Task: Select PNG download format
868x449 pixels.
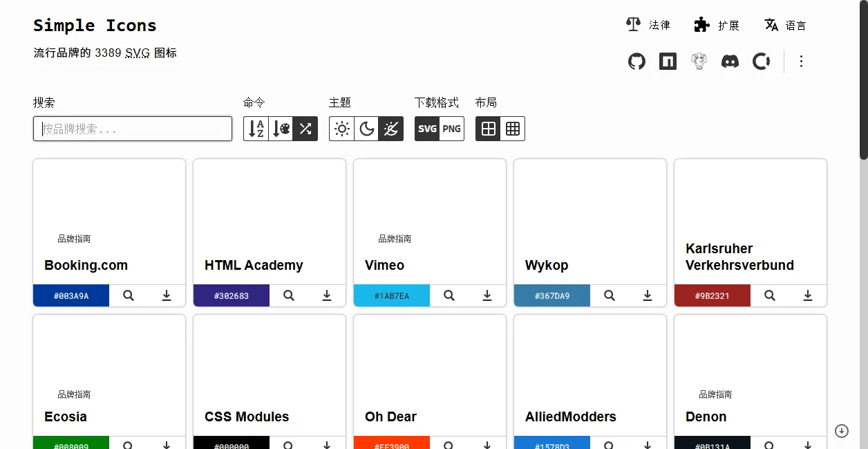Action: (451, 129)
